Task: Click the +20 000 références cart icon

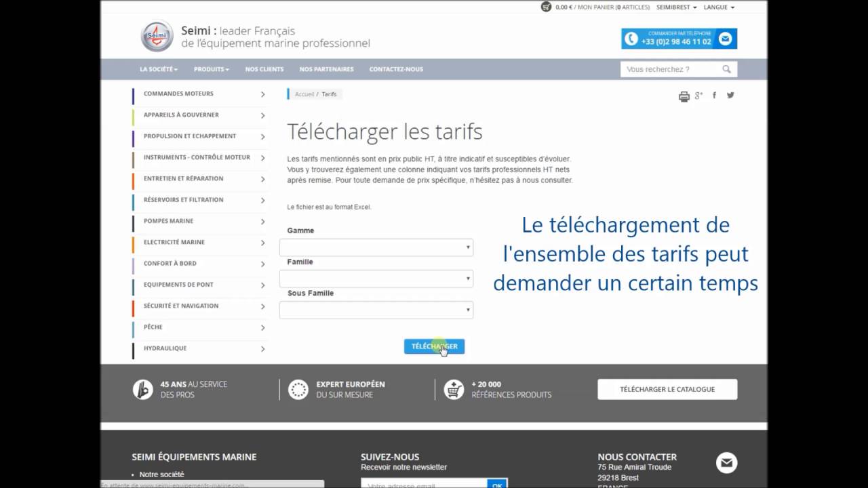Action: click(454, 390)
